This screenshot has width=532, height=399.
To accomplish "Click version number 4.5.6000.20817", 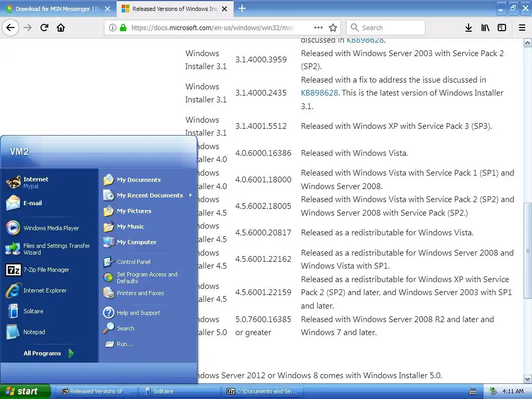I will [263, 232].
